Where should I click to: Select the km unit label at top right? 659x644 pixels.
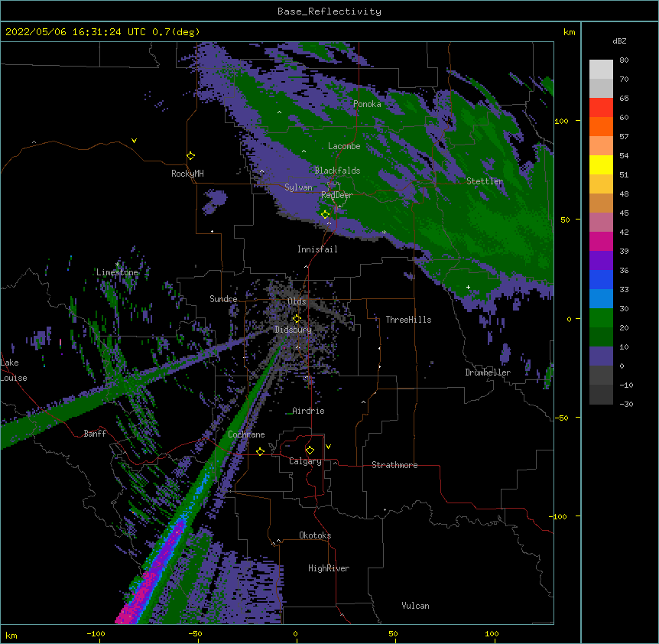(x=569, y=32)
